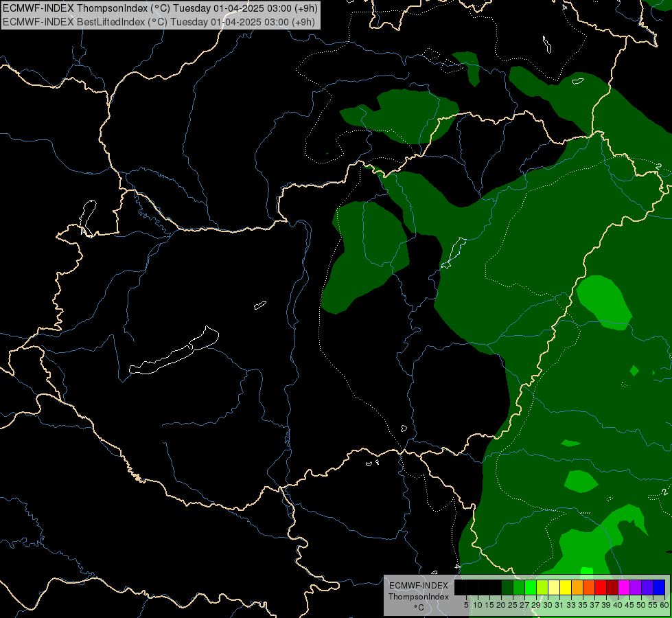
Task: Click the bright green 27-29 legend swatch
Action: (x=531, y=588)
